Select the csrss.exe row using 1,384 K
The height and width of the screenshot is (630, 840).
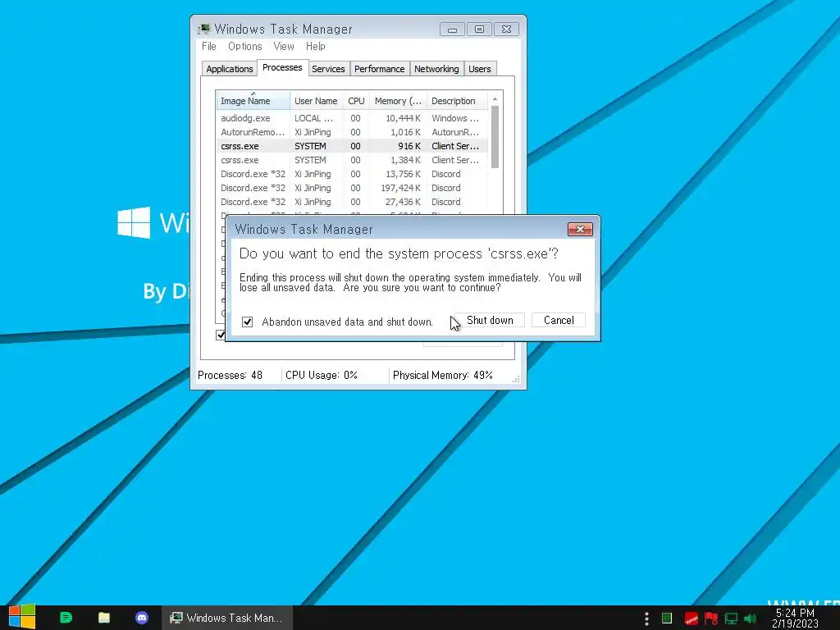[352, 160]
